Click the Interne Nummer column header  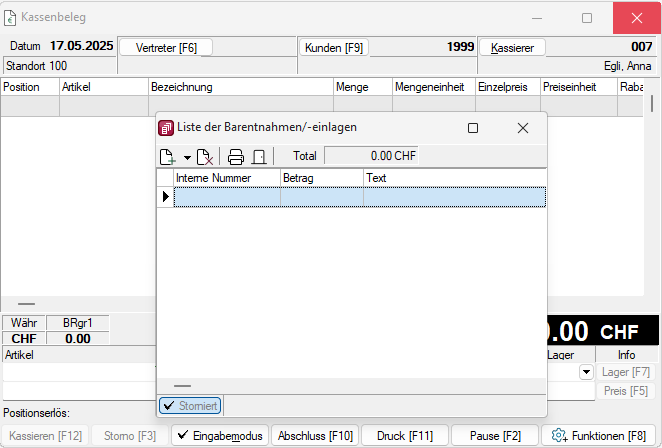[227, 177]
